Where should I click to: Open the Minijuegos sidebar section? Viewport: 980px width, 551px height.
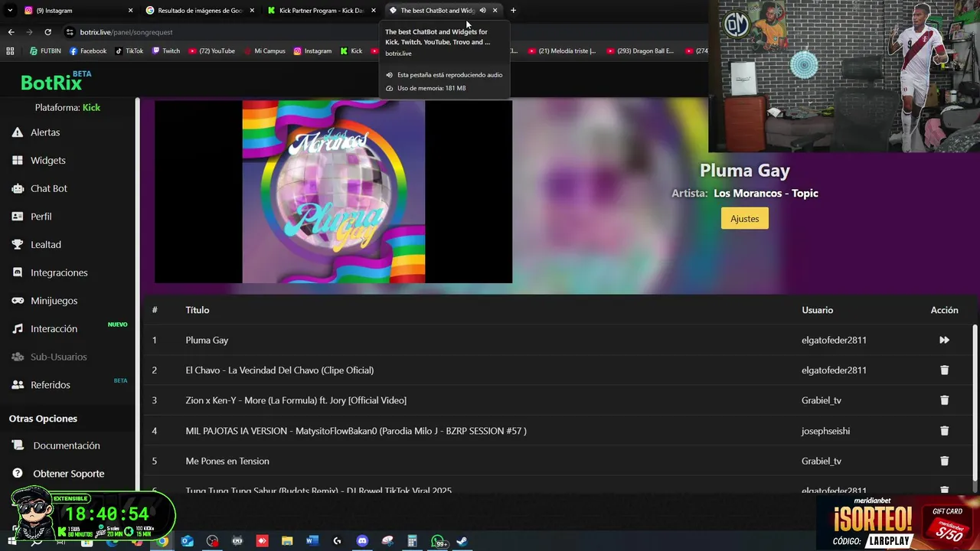[54, 301]
